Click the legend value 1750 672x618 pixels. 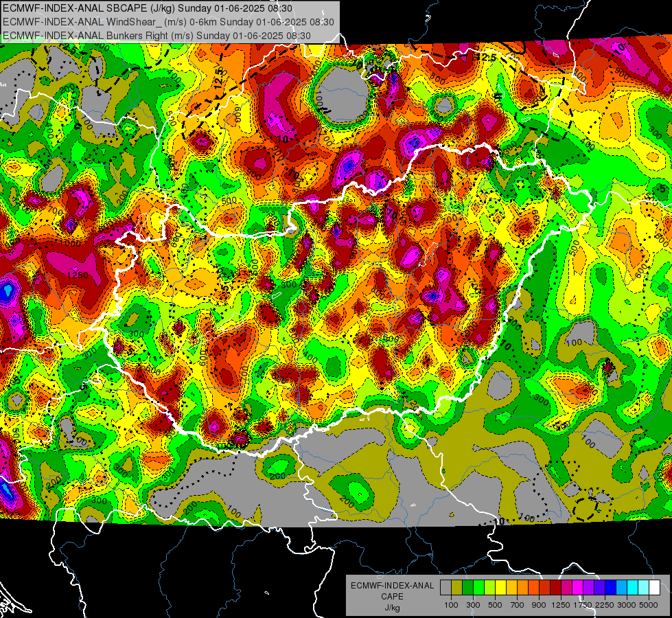(583, 605)
